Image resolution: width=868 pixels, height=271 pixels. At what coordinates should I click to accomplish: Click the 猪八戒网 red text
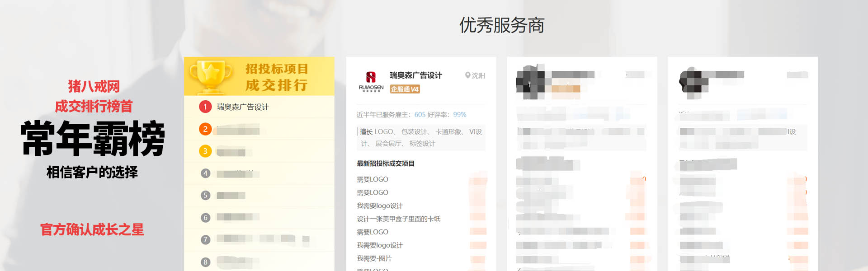[x=94, y=86]
